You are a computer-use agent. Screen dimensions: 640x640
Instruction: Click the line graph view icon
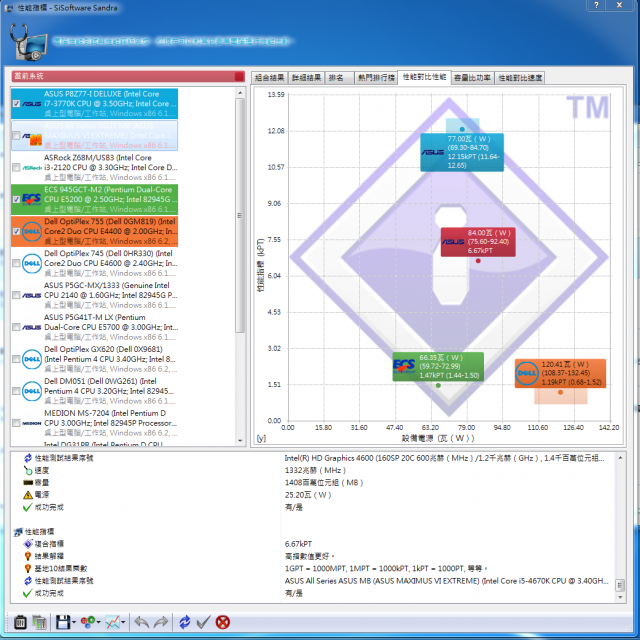tap(113, 622)
